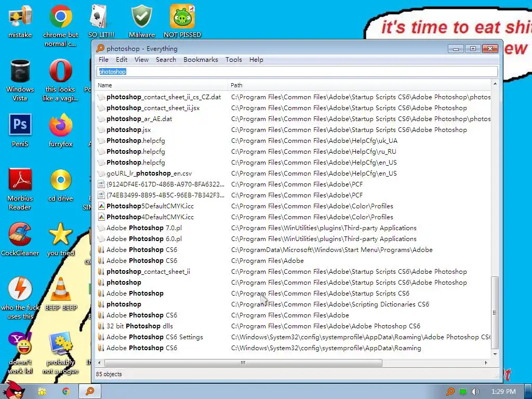Open the Malware shield desktop icon
532x399 pixels.
pyautogui.click(x=142, y=21)
